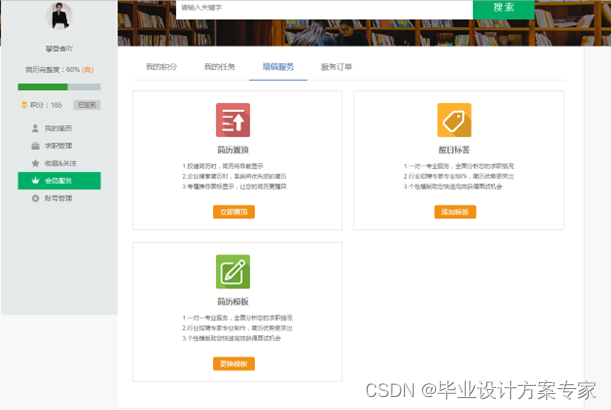Click the 简历置顶 card title

[233, 150]
